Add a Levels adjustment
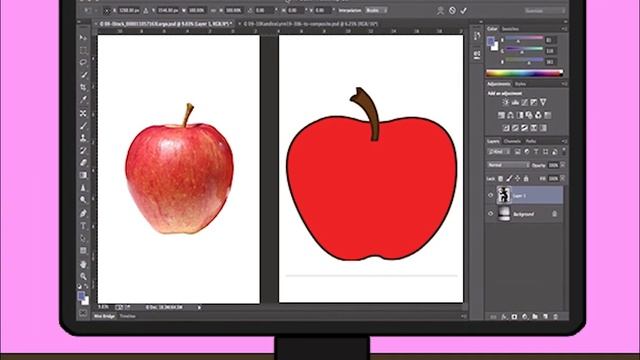The width and height of the screenshot is (640, 360). coord(516,102)
